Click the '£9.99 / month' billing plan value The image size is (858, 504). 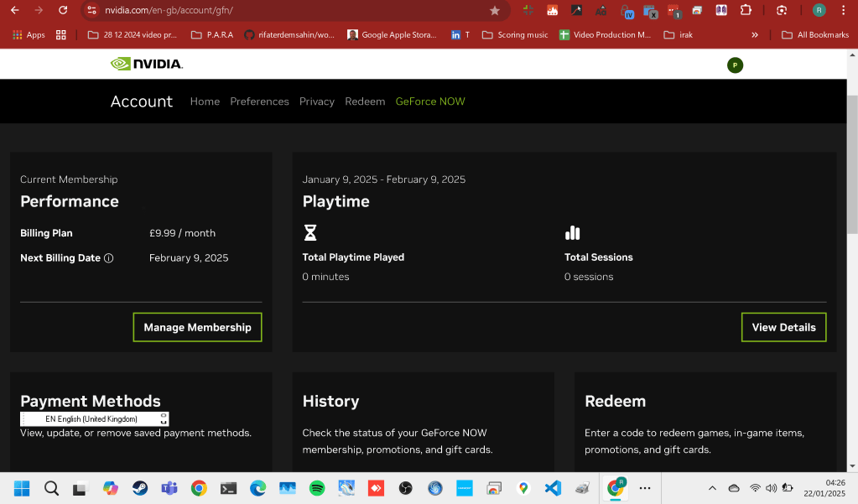[182, 233]
